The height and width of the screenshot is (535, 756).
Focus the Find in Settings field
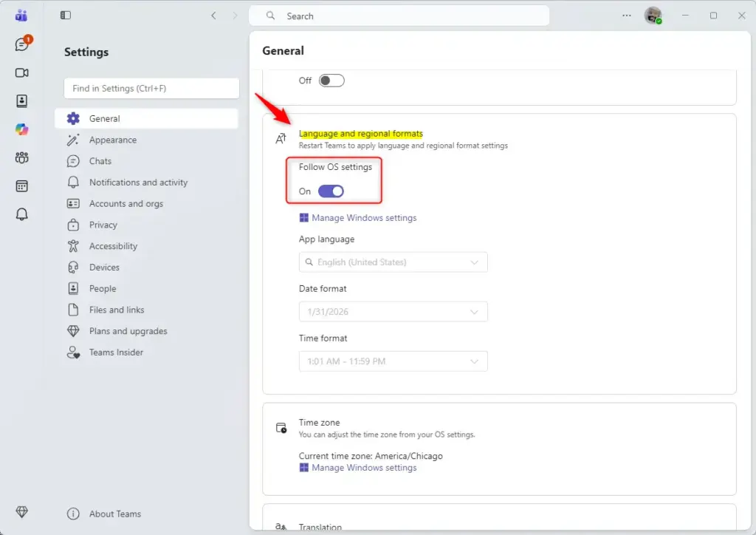(x=151, y=88)
